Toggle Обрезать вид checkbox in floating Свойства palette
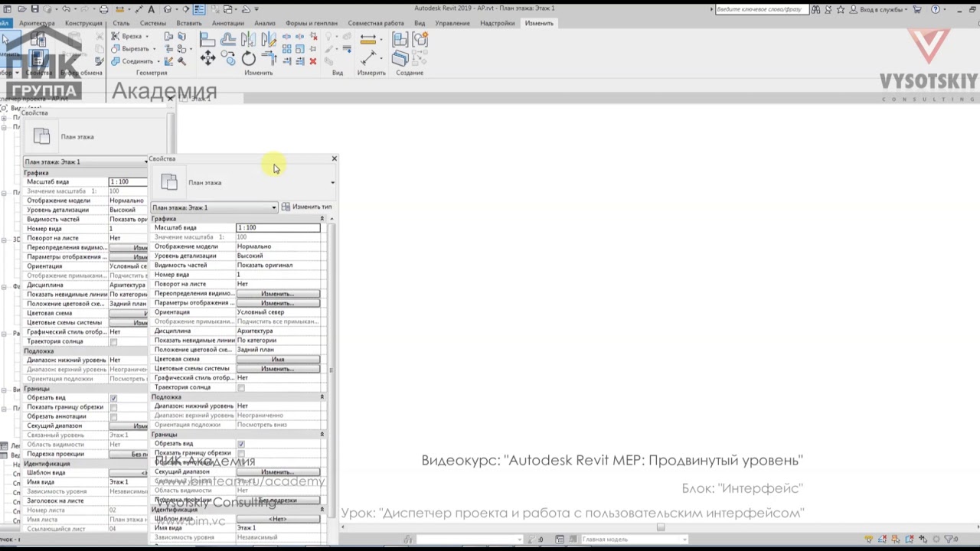Viewport: 980px width, 551px height. click(x=241, y=444)
